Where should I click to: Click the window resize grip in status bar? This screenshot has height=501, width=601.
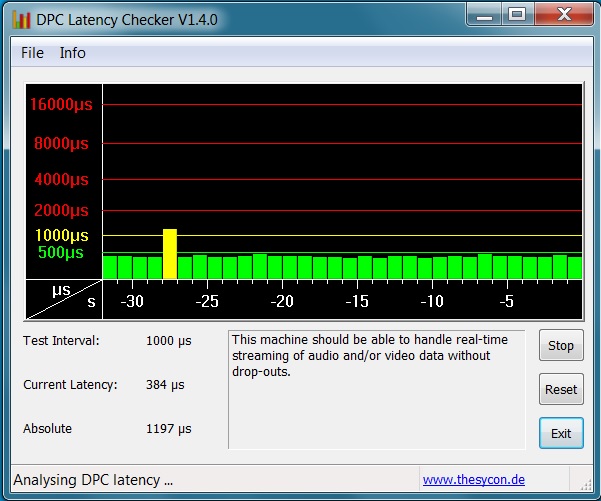click(585, 485)
